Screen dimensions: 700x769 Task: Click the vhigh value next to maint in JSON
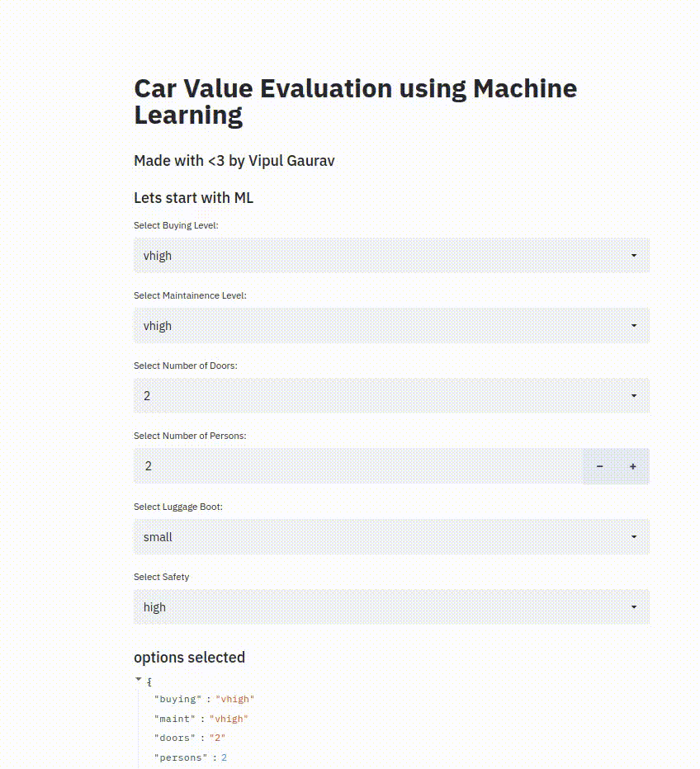(229, 719)
